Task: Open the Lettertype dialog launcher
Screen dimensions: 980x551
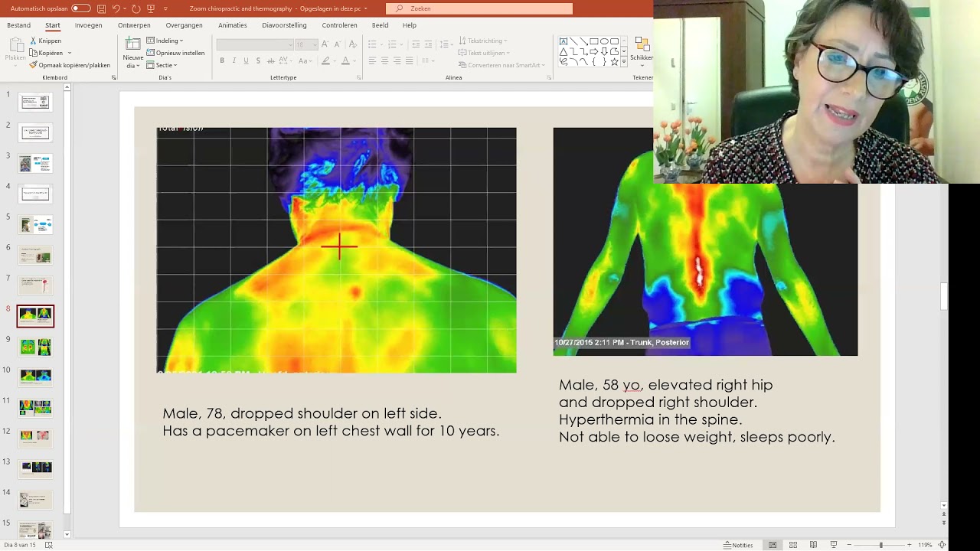Action: [359, 77]
